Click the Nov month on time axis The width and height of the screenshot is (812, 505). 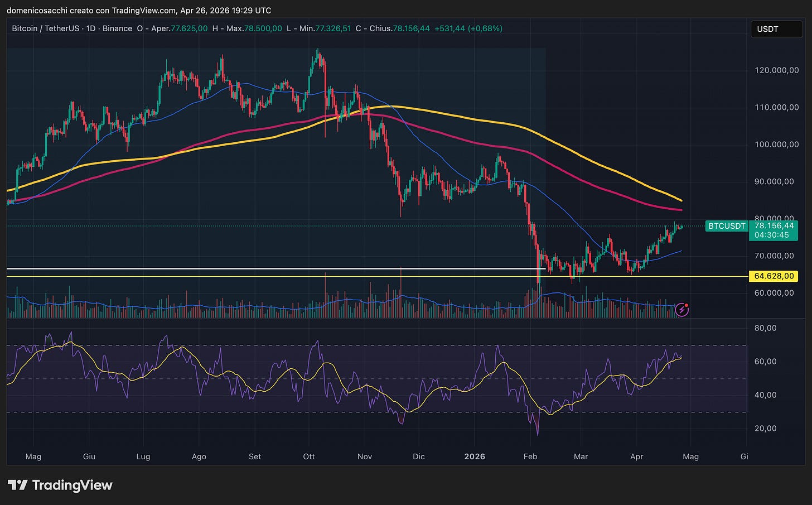pyautogui.click(x=365, y=456)
